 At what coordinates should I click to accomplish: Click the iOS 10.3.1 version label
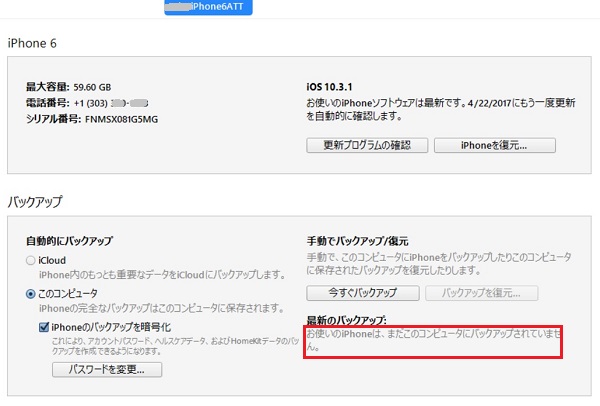(x=329, y=87)
